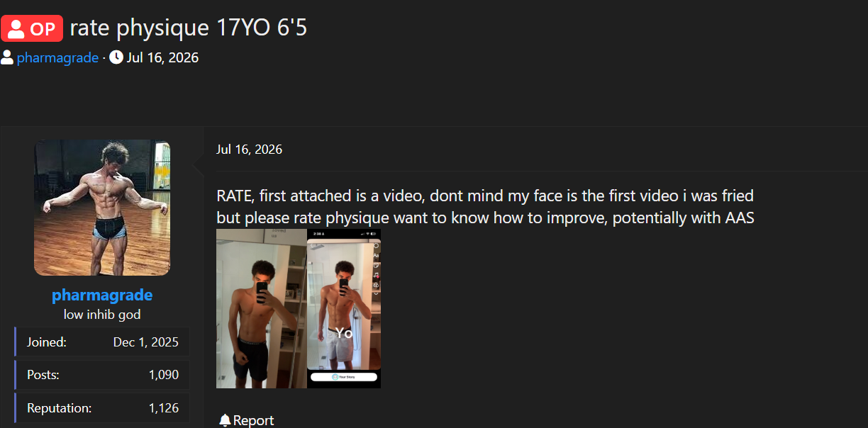
Task: Click the Aa text icon in second screenshot
Action: (376, 255)
